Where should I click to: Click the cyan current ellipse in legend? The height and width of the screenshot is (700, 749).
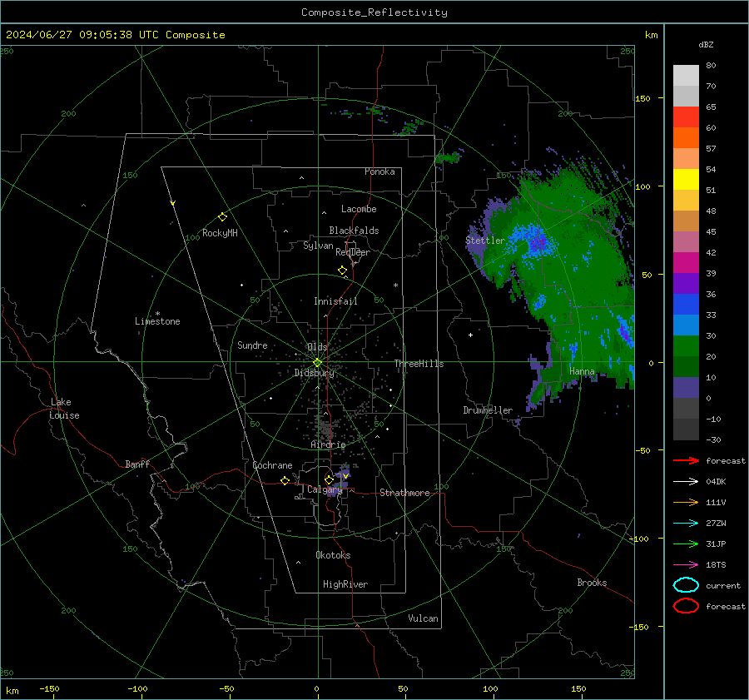pyautogui.click(x=686, y=585)
